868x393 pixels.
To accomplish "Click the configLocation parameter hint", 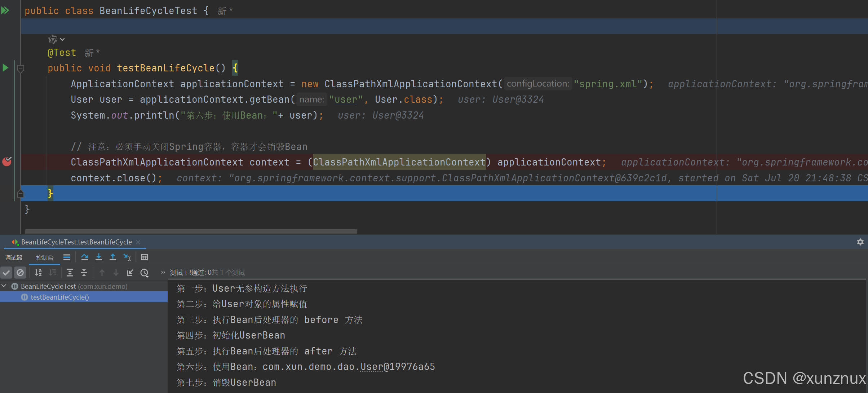I will 538,84.
